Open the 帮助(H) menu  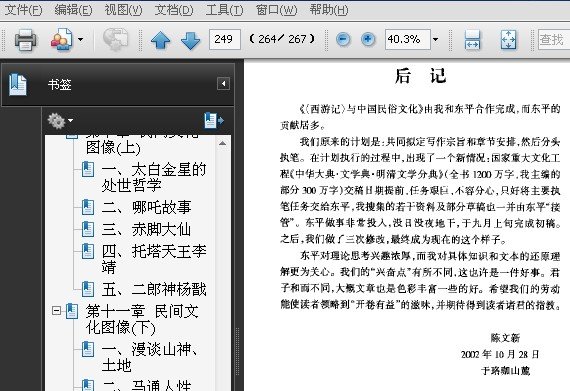click(x=329, y=10)
